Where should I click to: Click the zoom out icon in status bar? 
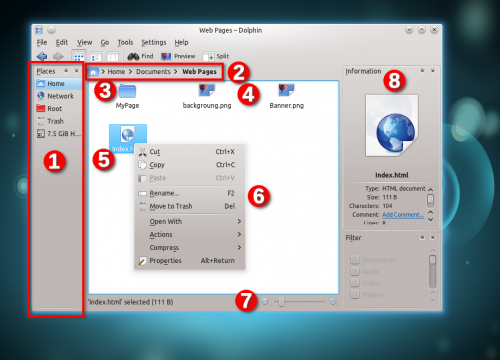coord(265,302)
